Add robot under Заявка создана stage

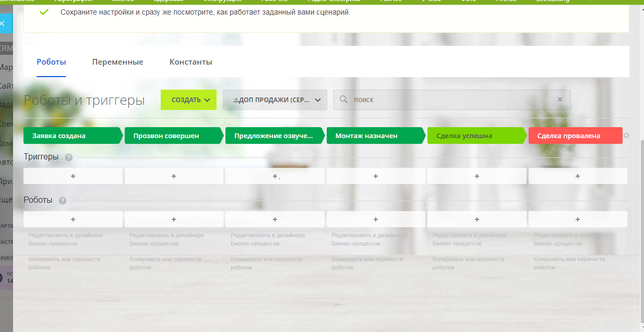tap(73, 219)
